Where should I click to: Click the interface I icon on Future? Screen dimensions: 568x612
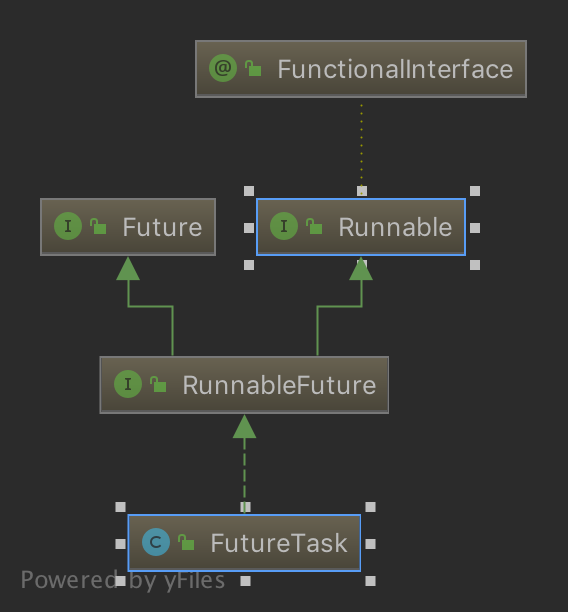(x=68, y=226)
